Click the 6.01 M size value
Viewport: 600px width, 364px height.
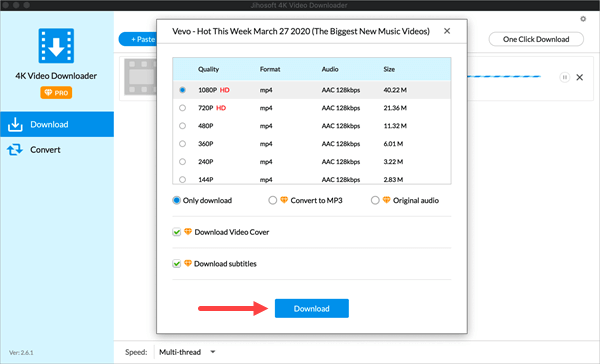pos(393,144)
